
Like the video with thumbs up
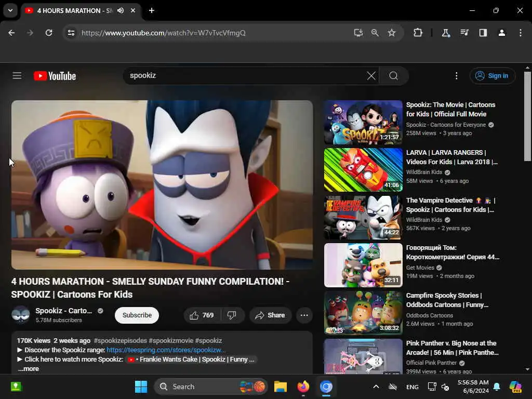[202, 315]
